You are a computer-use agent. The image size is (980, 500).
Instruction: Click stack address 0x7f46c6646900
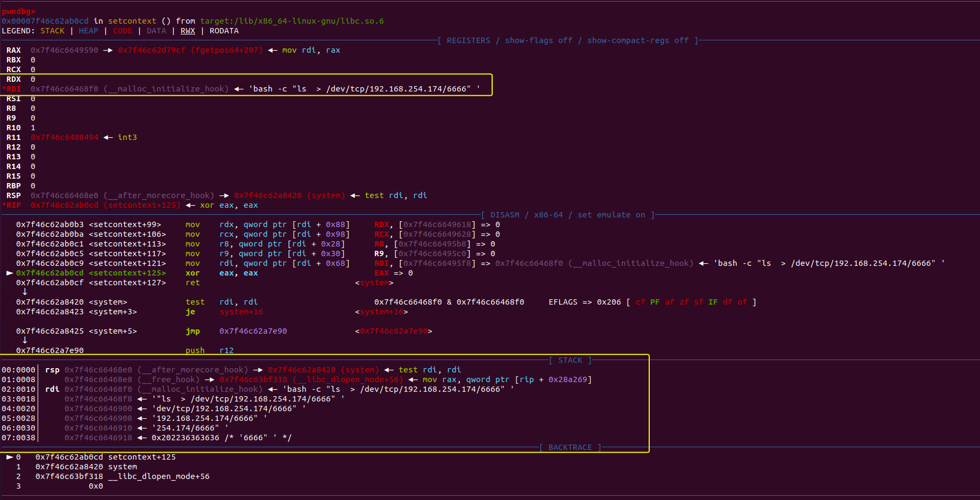coord(98,409)
